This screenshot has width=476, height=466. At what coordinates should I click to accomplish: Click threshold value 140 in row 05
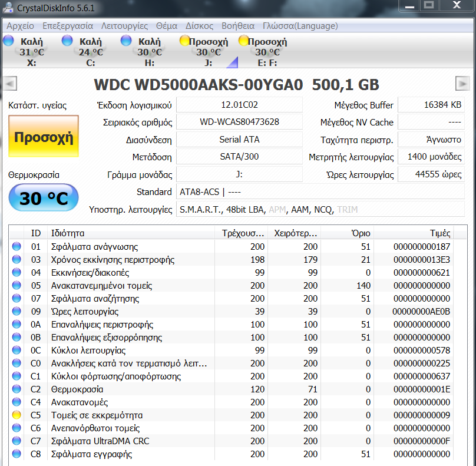363,285
